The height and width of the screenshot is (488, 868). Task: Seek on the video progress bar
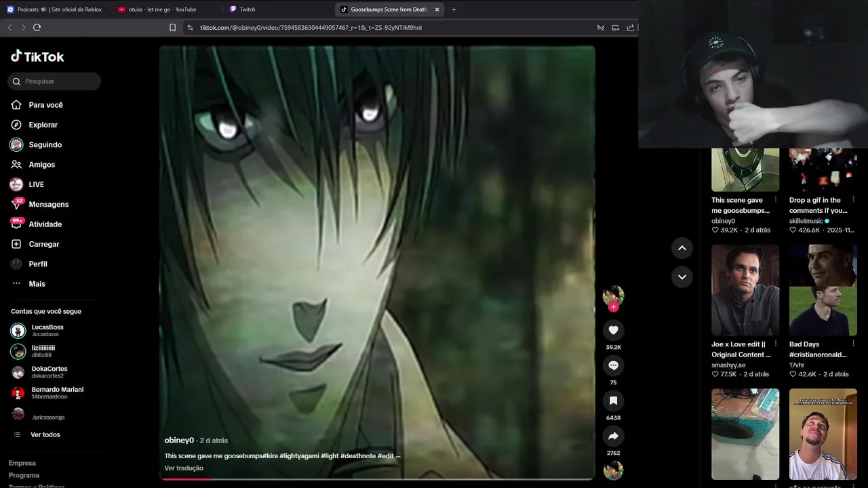[377, 479]
